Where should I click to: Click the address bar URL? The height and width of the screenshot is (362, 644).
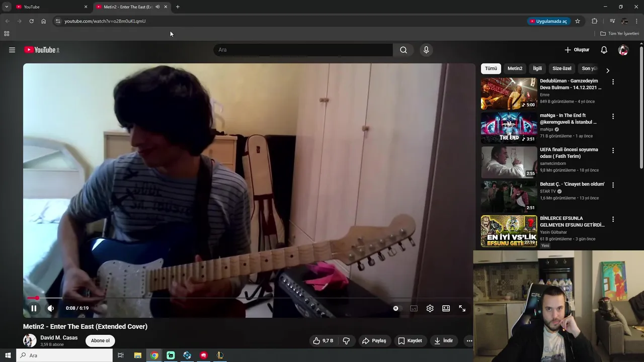click(x=105, y=21)
